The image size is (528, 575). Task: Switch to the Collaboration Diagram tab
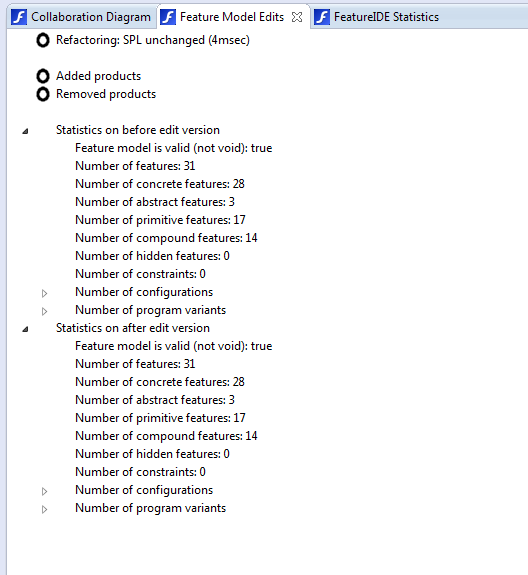(x=81, y=17)
